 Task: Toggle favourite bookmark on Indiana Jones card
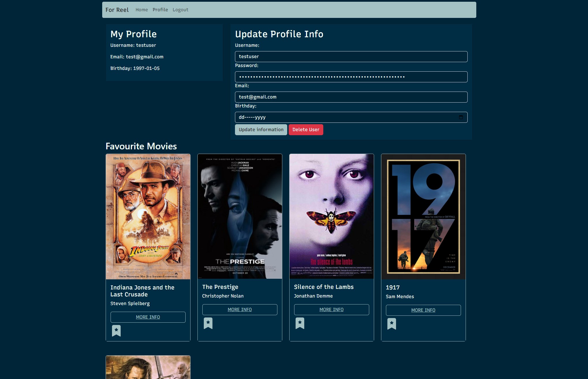[x=116, y=331]
